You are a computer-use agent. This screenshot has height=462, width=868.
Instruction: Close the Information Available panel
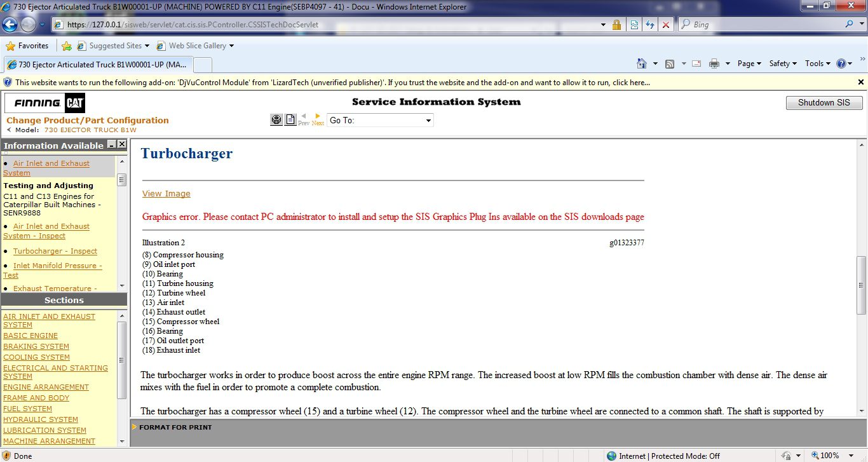click(x=122, y=145)
